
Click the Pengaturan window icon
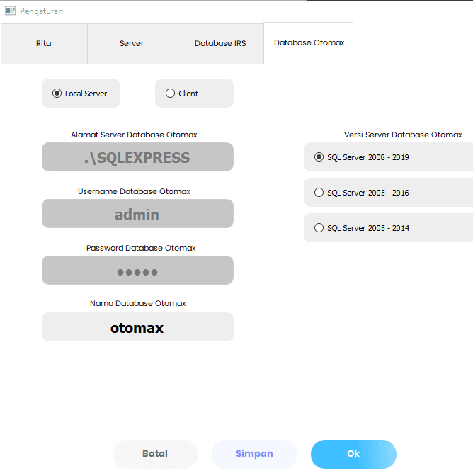pos(11,11)
